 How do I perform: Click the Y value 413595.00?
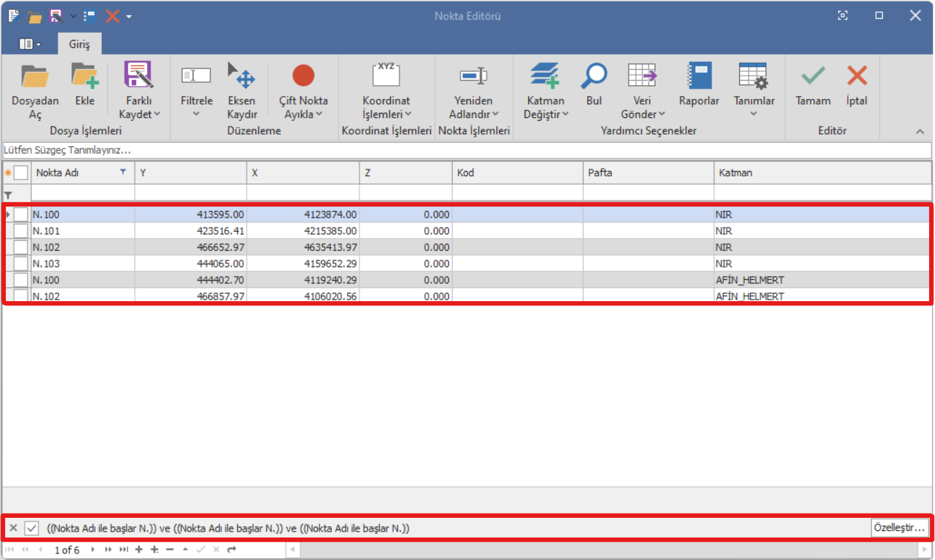191,215
